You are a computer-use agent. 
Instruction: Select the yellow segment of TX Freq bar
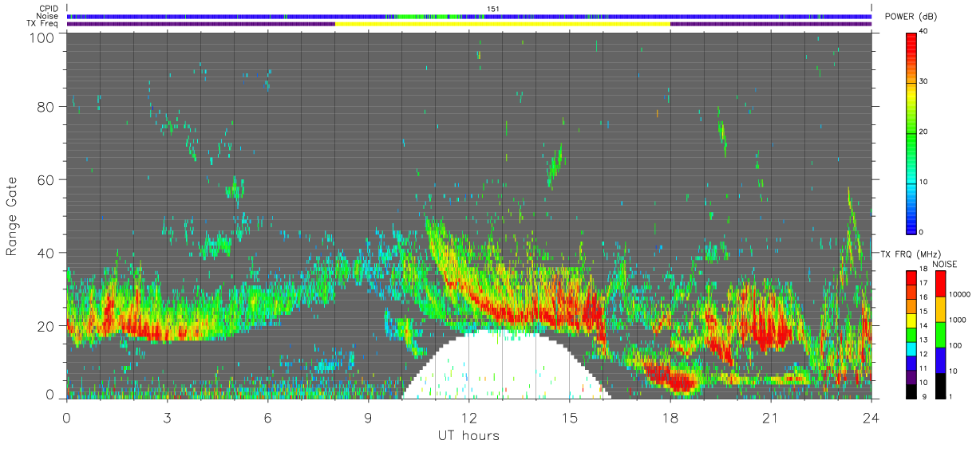click(503, 24)
